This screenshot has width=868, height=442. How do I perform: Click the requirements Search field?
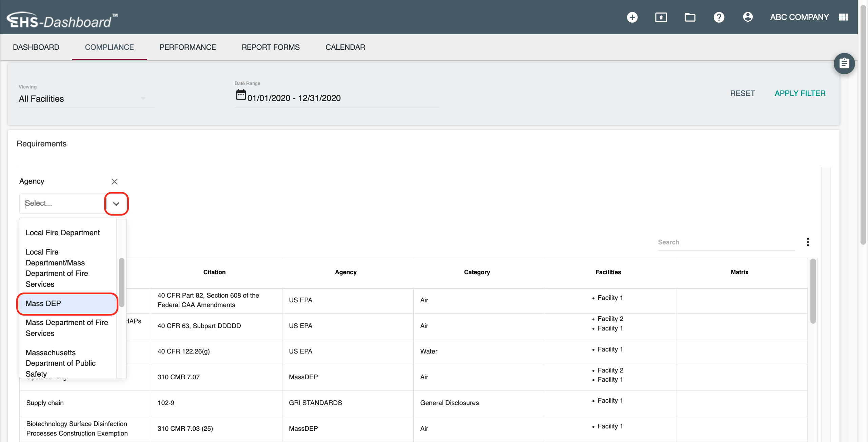pyautogui.click(x=726, y=242)
